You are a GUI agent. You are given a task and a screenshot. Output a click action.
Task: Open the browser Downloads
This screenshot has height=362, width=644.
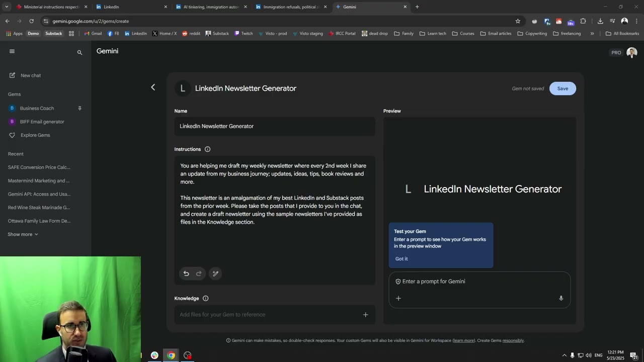click(x=600, y=21)
